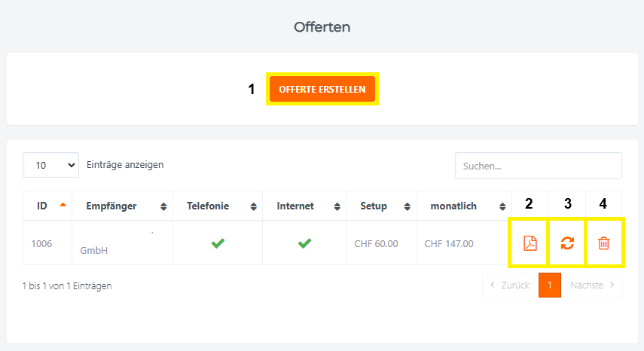Click the Nächste pagination button
Viewport: 644px width, 351px height.
click(592, 285)
